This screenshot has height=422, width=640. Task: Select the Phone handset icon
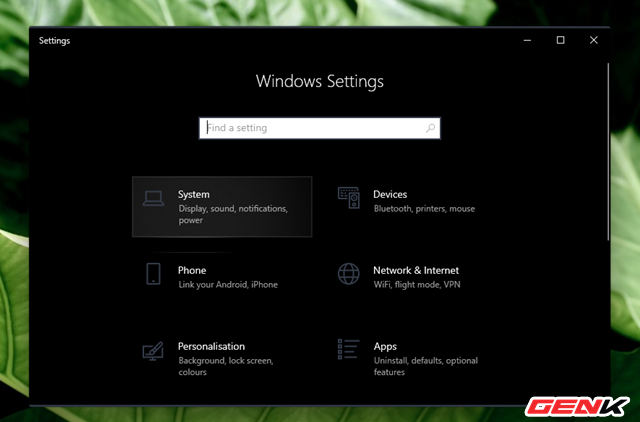(x=153, y=275)
